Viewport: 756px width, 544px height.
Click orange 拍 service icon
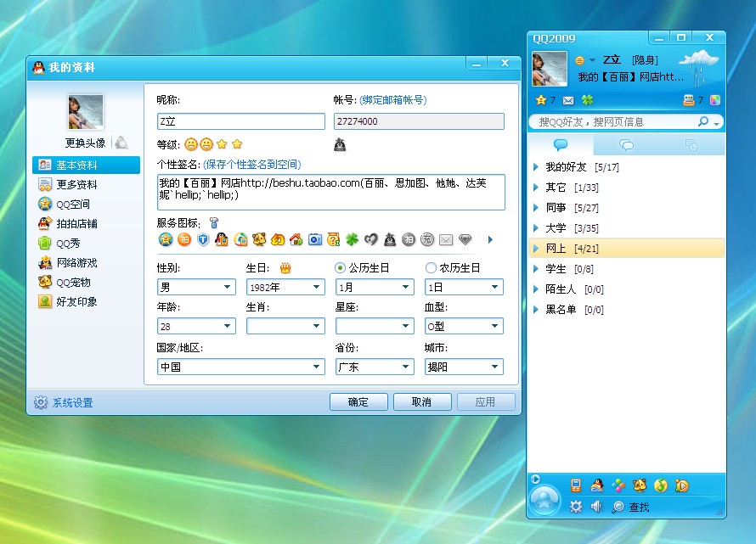184,239
